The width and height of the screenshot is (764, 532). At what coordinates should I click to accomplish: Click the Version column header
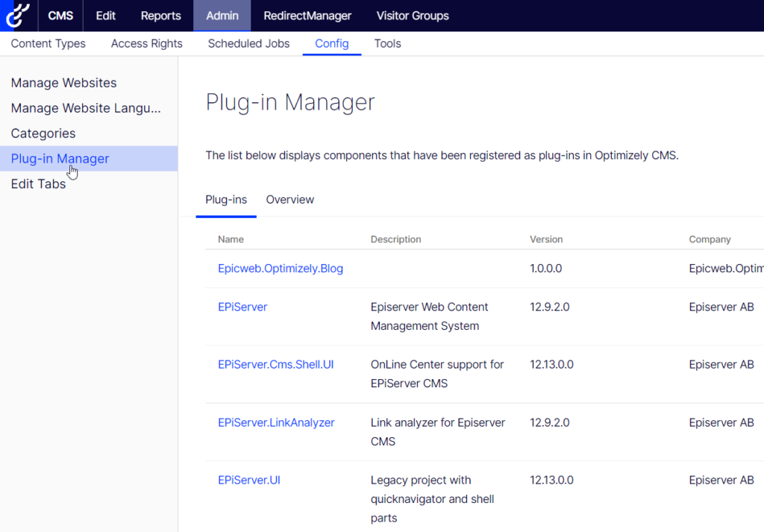click(x=546, y=240)
